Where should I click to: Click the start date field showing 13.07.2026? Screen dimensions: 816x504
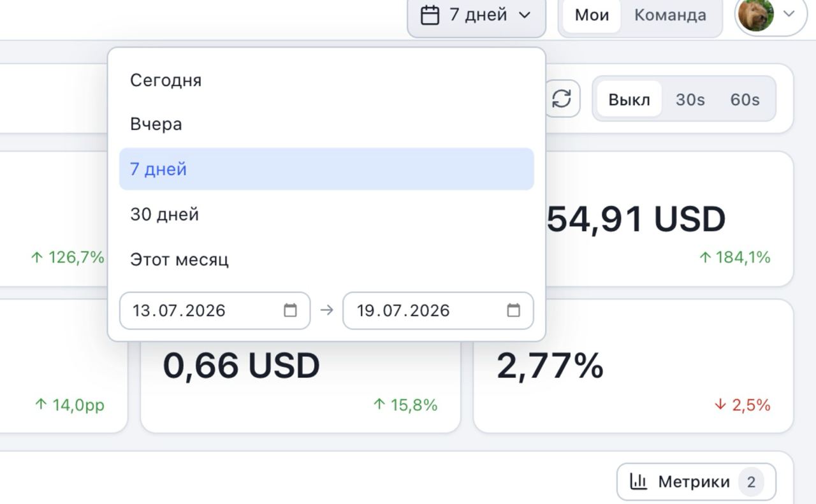(x=215, y=310)
